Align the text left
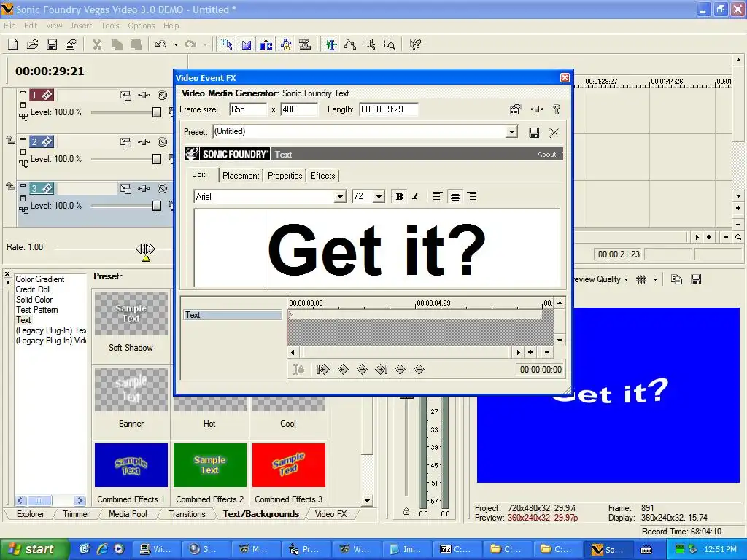This screenshot has height=560, width=747. 438,196
